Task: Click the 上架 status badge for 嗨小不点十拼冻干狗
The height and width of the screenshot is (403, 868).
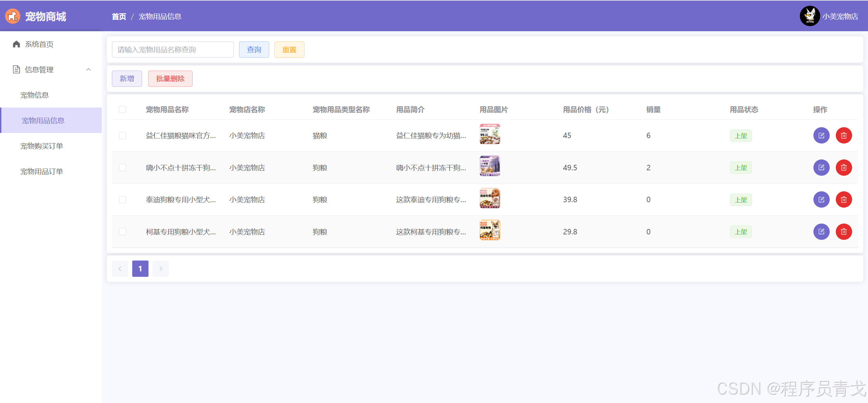Action: click(741, 167)
